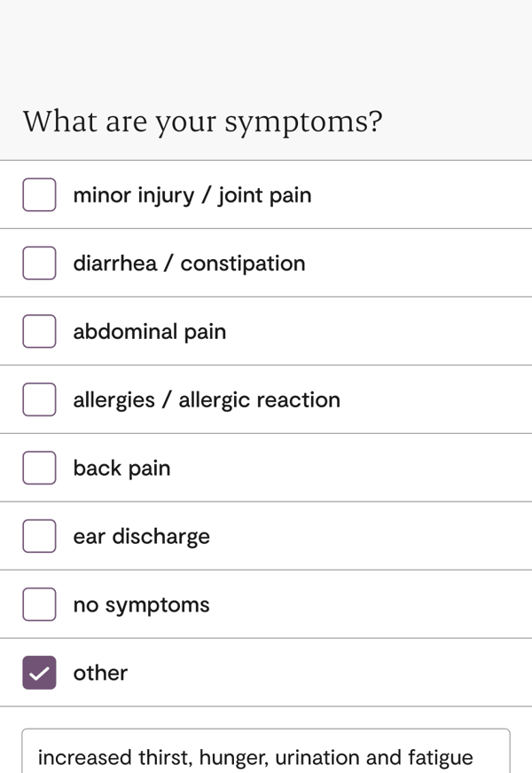Click the 'allergies / allergic reaction' label
Viewport: 532px width, 773px height.
click(207, 400)
